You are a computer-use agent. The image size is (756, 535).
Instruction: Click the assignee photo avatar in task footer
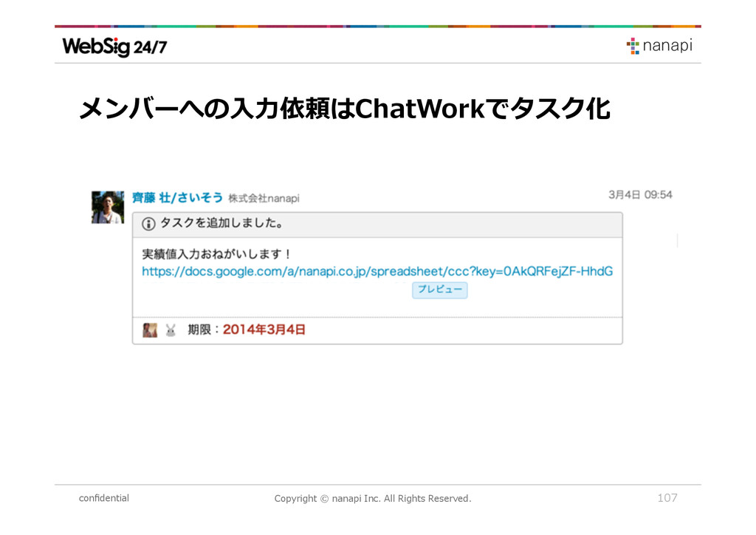(x=150, y=330)
